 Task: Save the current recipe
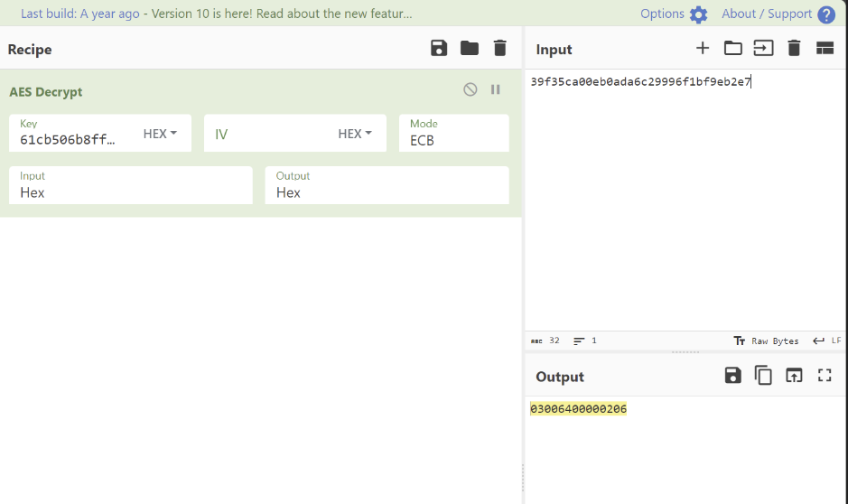439,48
